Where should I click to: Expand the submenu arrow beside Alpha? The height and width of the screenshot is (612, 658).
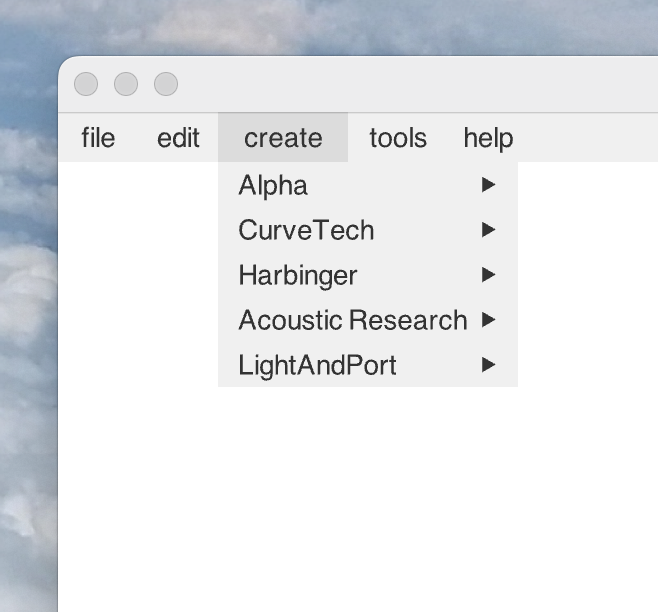[488, 185]
